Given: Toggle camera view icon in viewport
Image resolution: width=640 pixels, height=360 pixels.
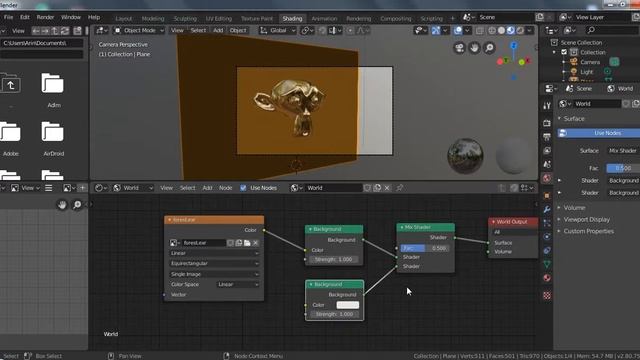Looking at the screenshot, I should coord(460,48).
